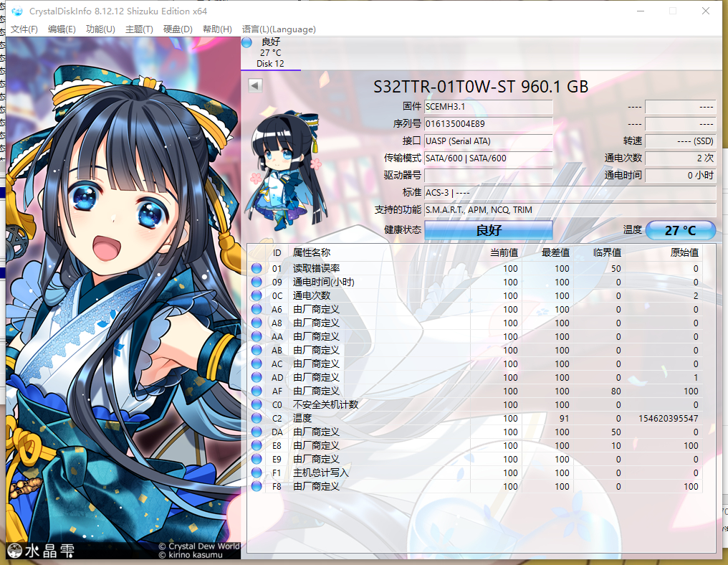The height and width of the screenshot is (565, 728).
Task: Click the 良好 health status button
Action: coord(489,230)
